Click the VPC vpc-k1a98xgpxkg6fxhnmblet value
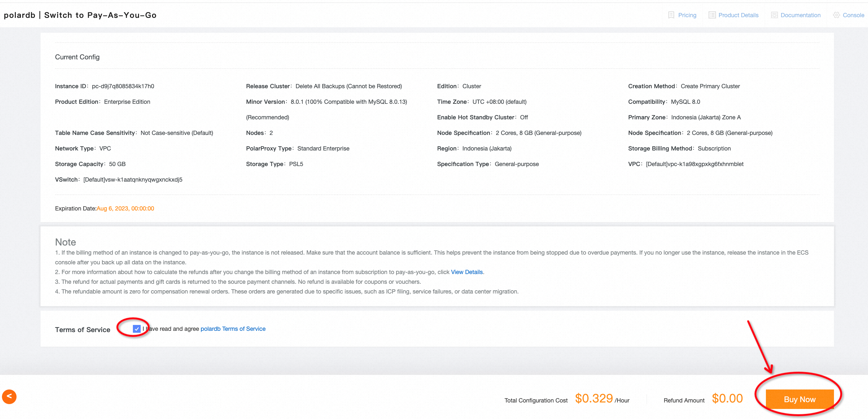868x419 pixels. point(695,164)
